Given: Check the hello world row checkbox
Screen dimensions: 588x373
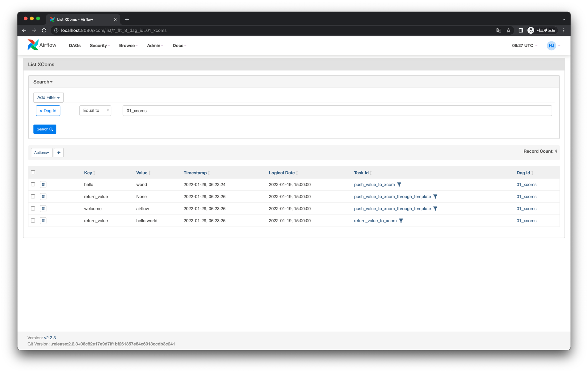Looking at the screenshot, I should (33, 221).
